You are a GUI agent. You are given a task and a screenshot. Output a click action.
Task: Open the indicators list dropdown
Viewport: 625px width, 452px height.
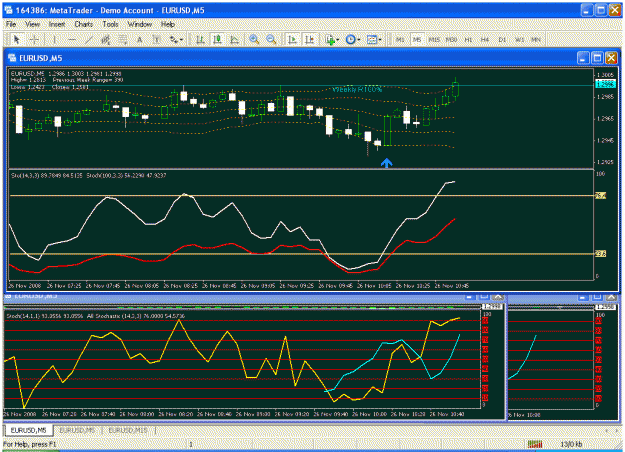click(331, 39)
